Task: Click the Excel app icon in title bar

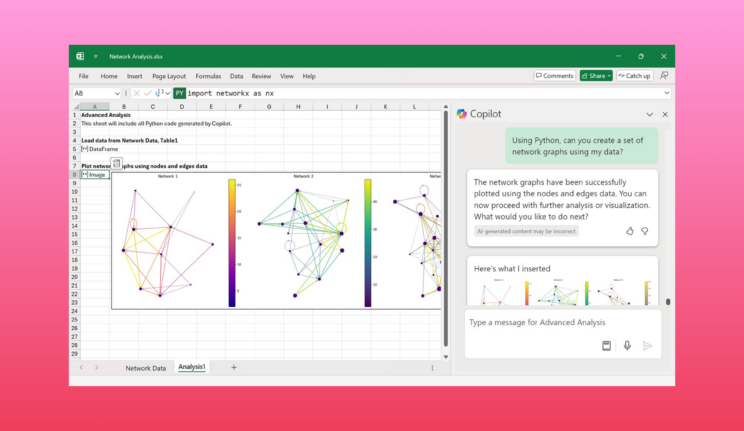Action: 80,56
